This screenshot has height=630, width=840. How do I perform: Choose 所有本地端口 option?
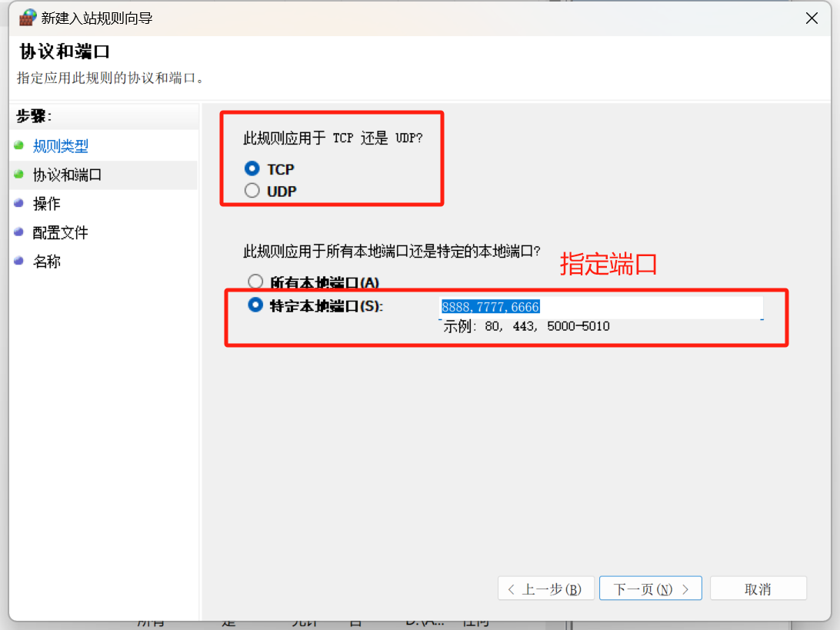pos(255,282)
